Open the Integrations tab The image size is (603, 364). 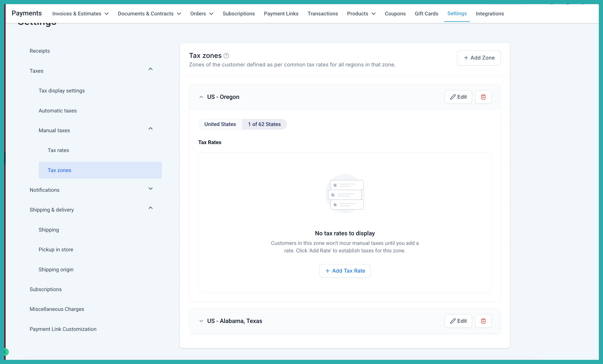tap(490, 14)
